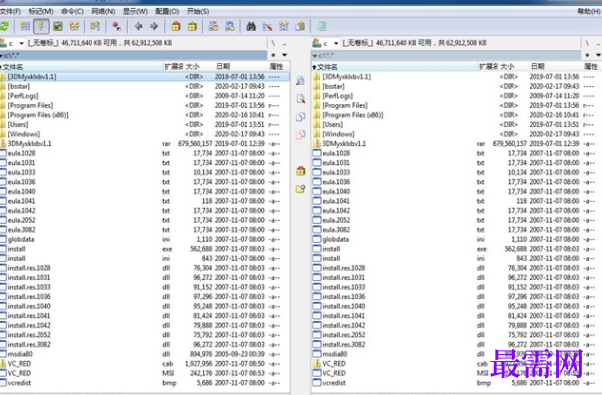
Task: Select the full details view toolbar button
Action: tap(41, 26)
